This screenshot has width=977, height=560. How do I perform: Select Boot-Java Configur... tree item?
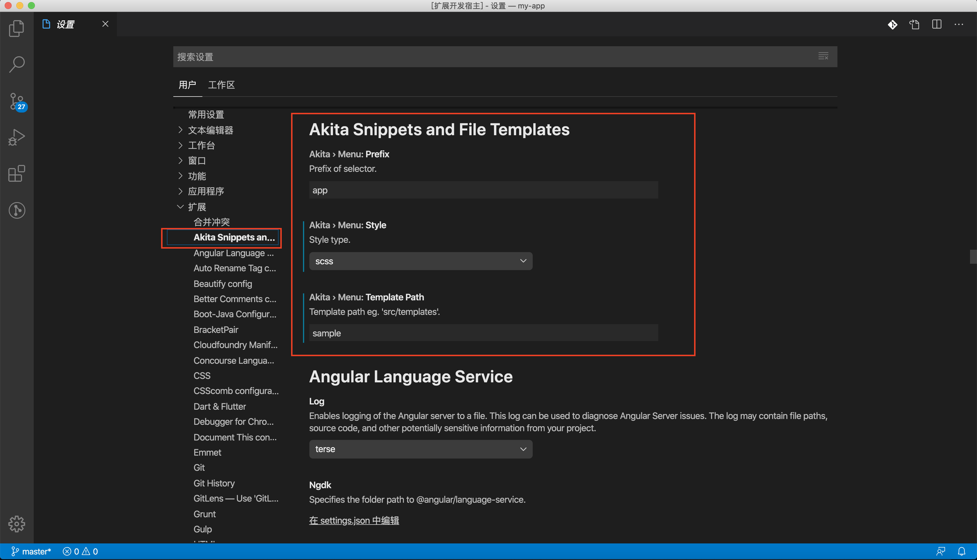(x=235, y=314)
